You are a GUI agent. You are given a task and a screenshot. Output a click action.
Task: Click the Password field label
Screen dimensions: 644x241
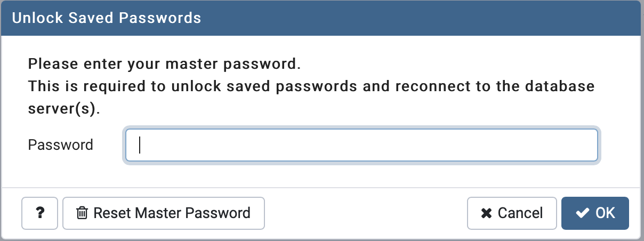point(60,144)
